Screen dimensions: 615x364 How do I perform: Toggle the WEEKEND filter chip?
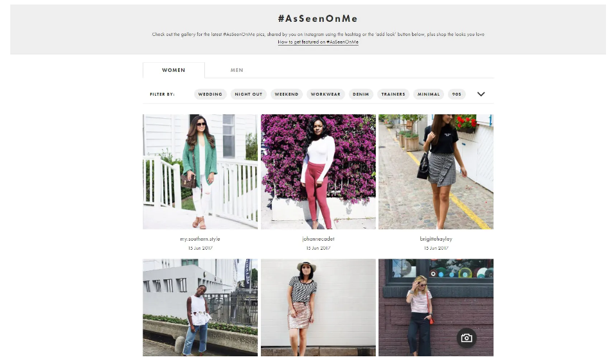[x=287, y=94]
